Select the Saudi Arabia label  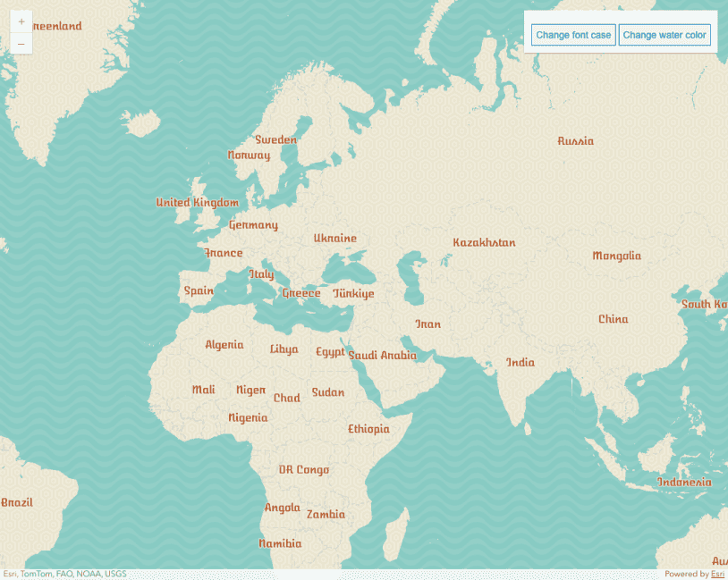click(x=382, y=356)
